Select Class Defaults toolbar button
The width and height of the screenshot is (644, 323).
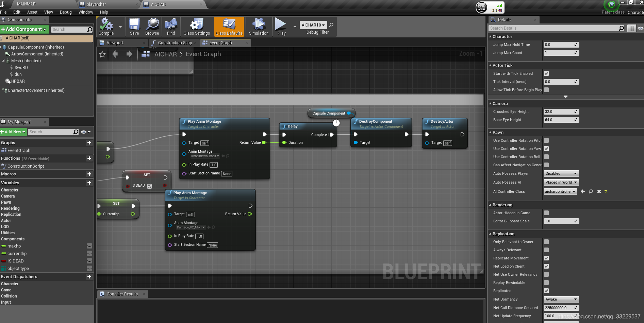click(229, 27)
